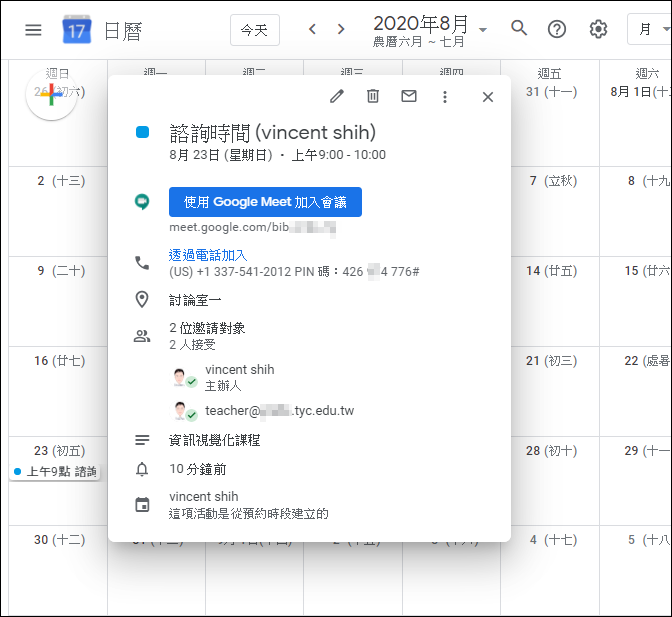Open event options three-dot menu
Image resolution: width=672 pixels, height=617 pixels.
click(x=445, y=97)
